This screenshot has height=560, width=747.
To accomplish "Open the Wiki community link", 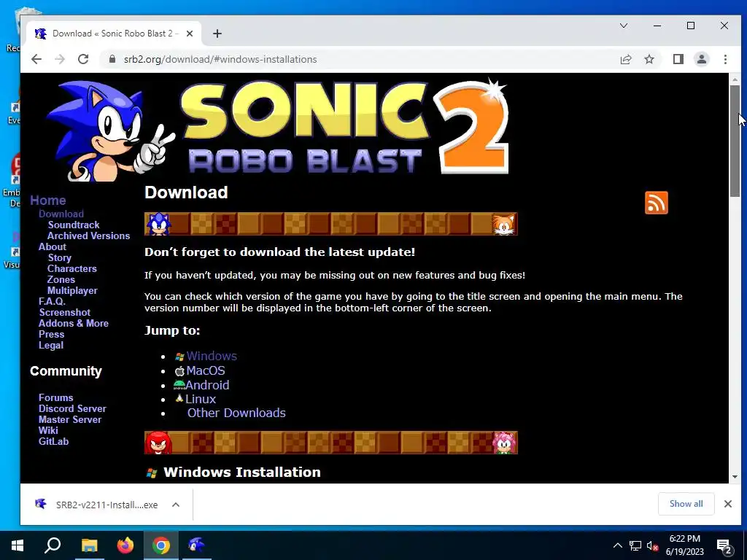I will (x=48, y=430).
